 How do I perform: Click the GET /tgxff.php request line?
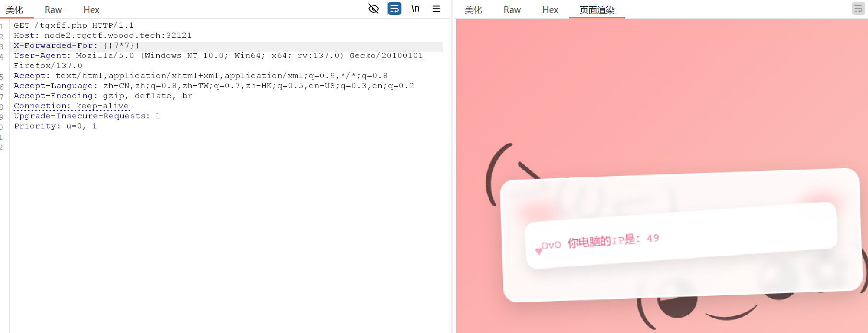74,25
